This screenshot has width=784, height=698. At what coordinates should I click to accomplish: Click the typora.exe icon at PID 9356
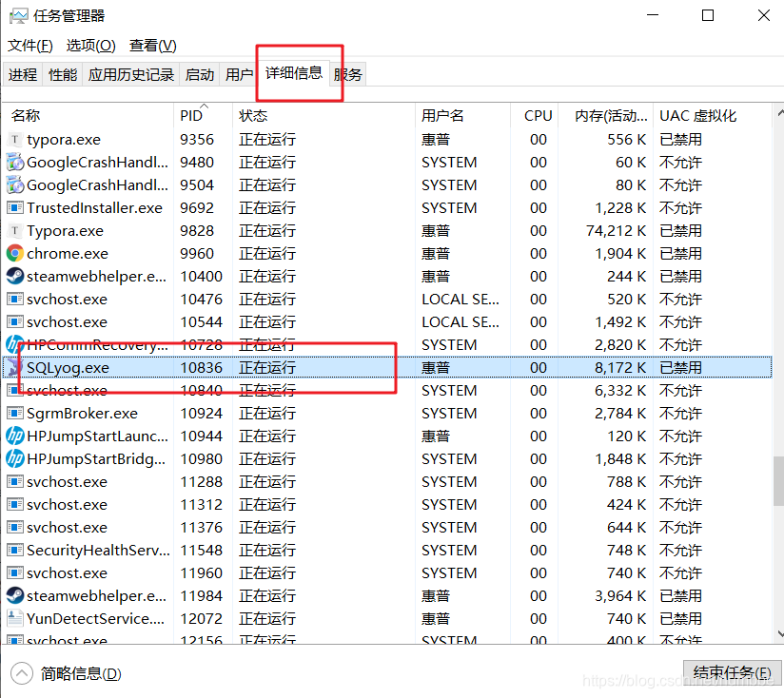point(15,140)
